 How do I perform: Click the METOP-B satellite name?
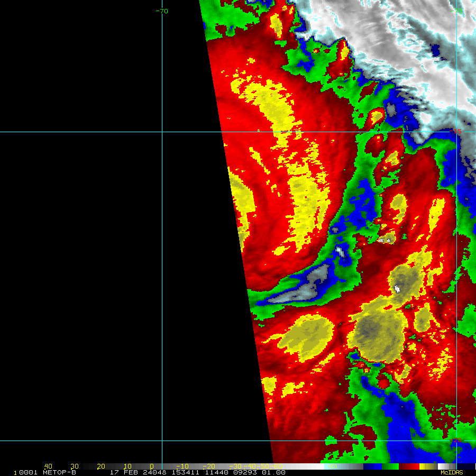(x=59, y=472)
